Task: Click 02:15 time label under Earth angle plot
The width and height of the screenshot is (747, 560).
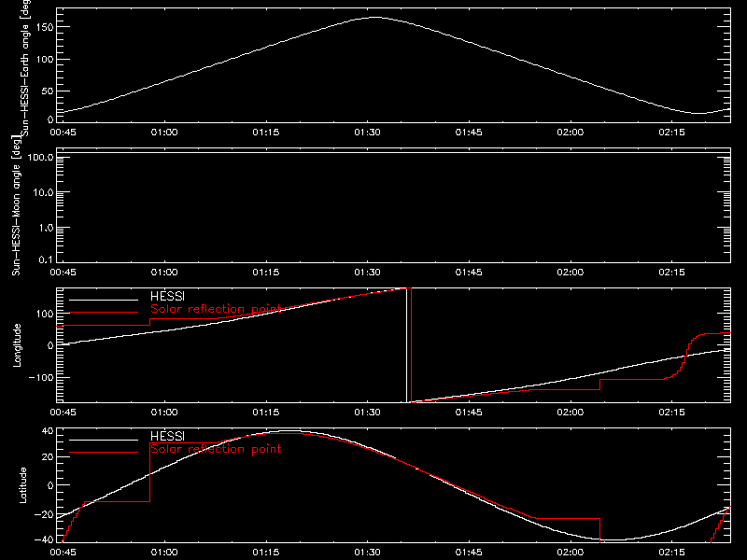Action: (x=671, y=133)
